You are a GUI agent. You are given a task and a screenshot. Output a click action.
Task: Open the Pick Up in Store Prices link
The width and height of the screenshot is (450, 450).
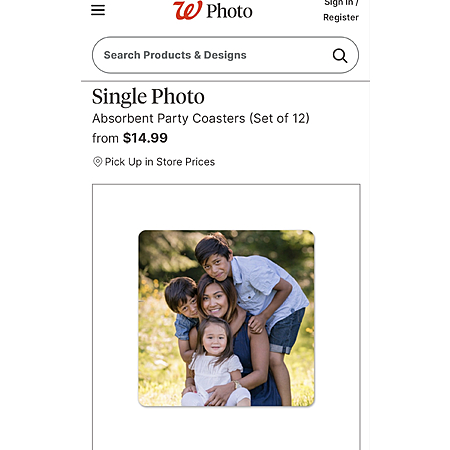[160, 162]
